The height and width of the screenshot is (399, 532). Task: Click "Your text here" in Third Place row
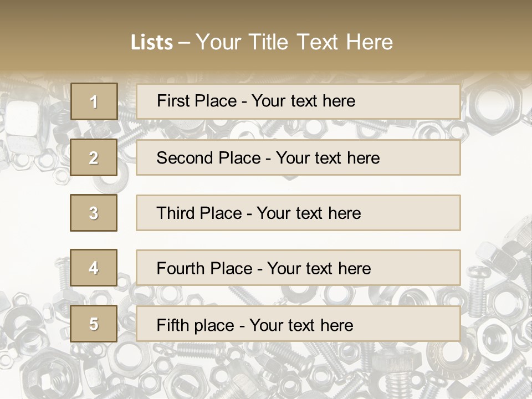[x=309, y=213]
